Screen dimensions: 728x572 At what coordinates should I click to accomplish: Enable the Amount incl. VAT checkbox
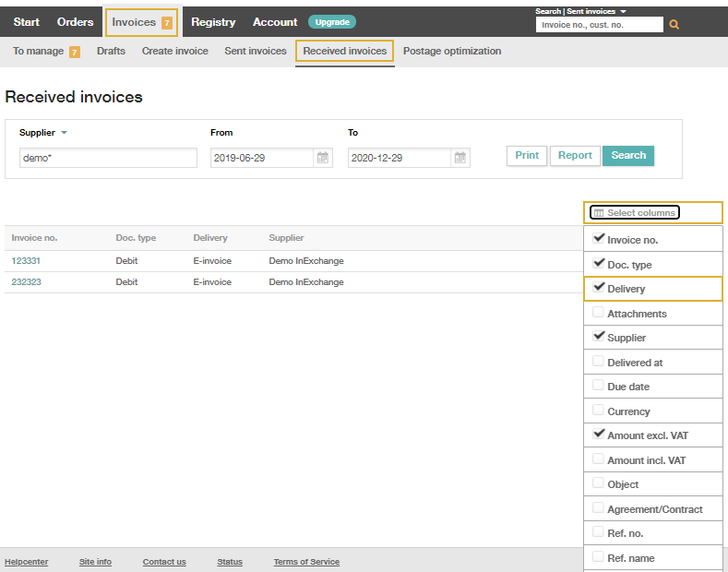click(599, 459)
